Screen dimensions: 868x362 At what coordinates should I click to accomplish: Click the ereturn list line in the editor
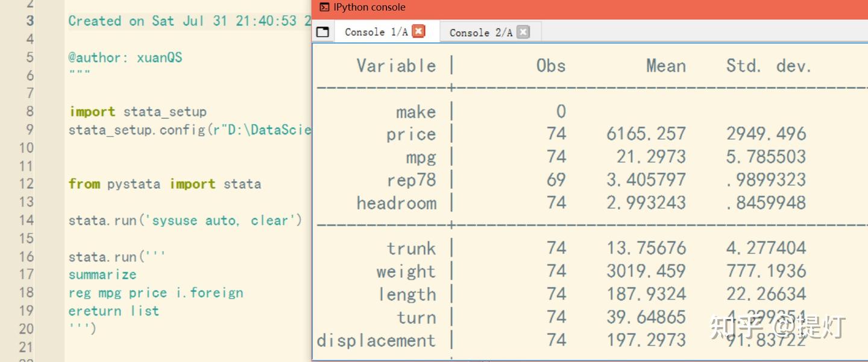pos(113,311)
